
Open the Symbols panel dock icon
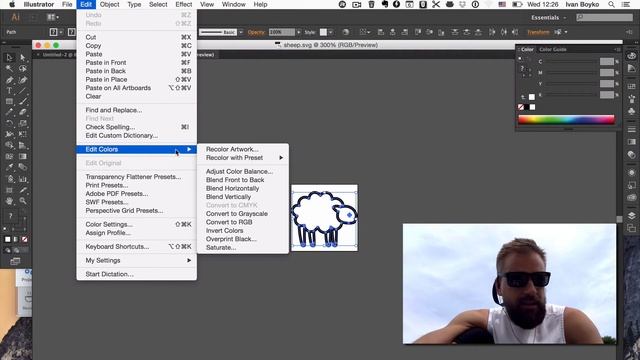click(x=631, y=111)
